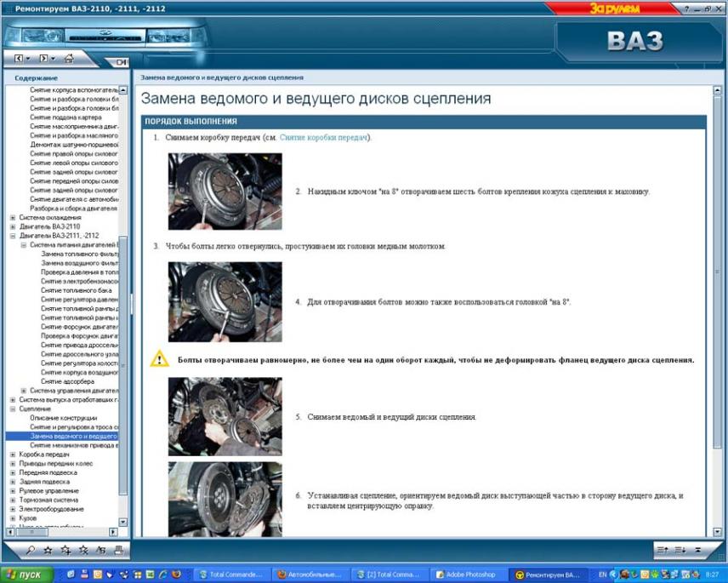The height and width of the screenshot is (583, 728).
Task: Open the 'Снятие коробки передач' link
Action: click(324, 138)
